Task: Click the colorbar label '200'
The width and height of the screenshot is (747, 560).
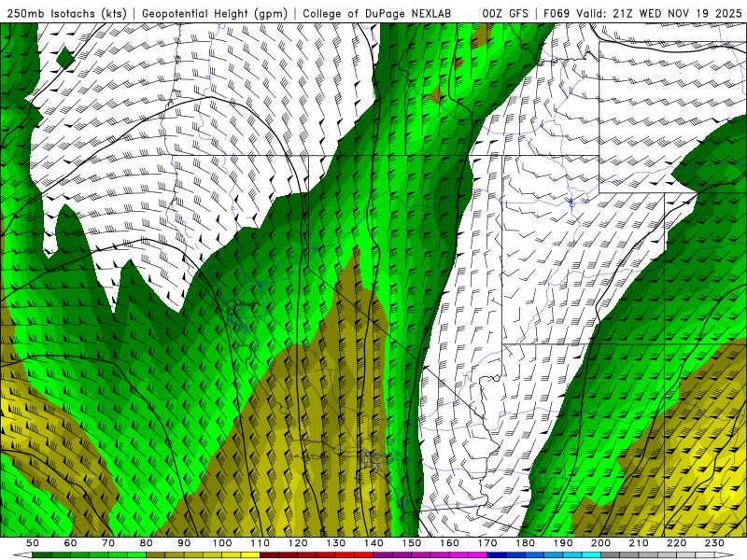Action: point(601,543)
